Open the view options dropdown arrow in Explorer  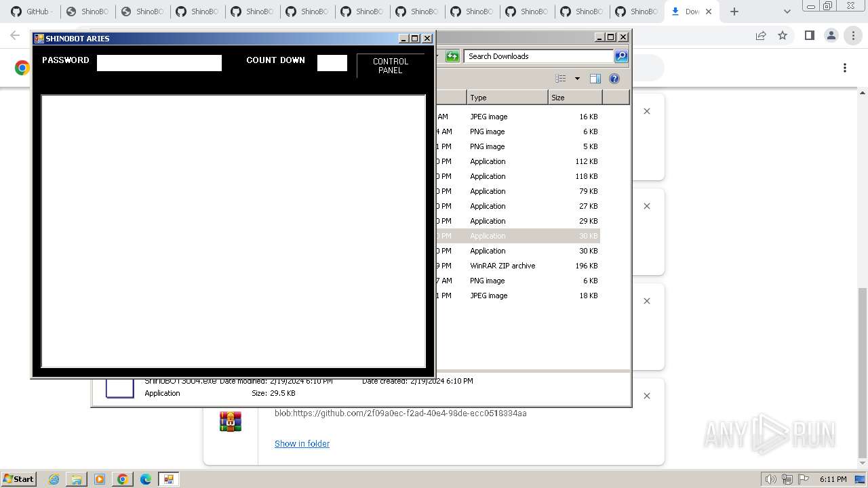[x=577, y=79]
